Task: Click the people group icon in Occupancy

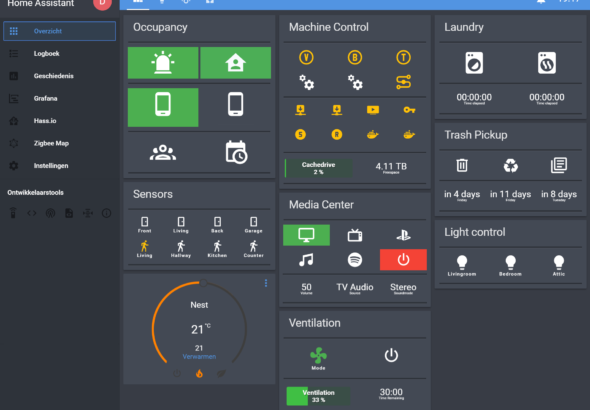Action: coord(163,153)
